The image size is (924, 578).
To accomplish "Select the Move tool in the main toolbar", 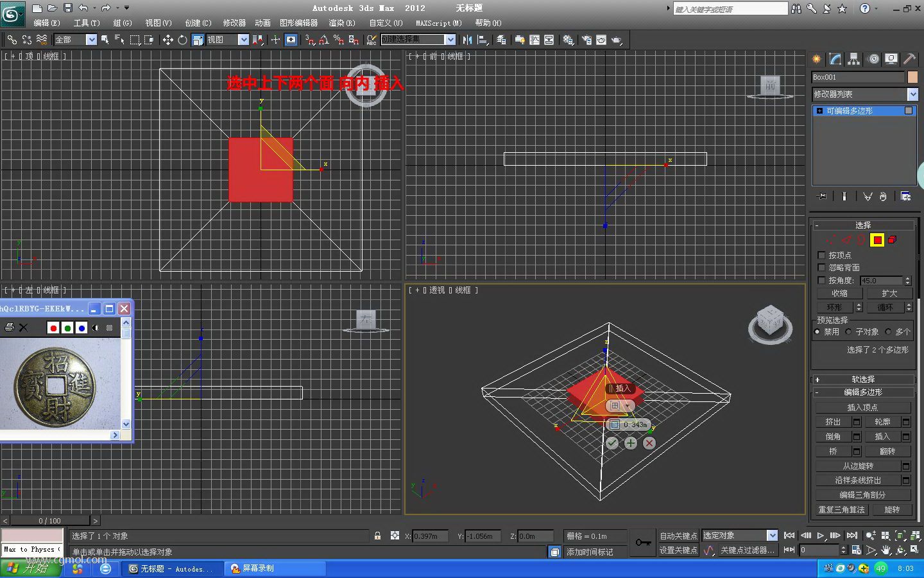I will [x=167, y=40].
